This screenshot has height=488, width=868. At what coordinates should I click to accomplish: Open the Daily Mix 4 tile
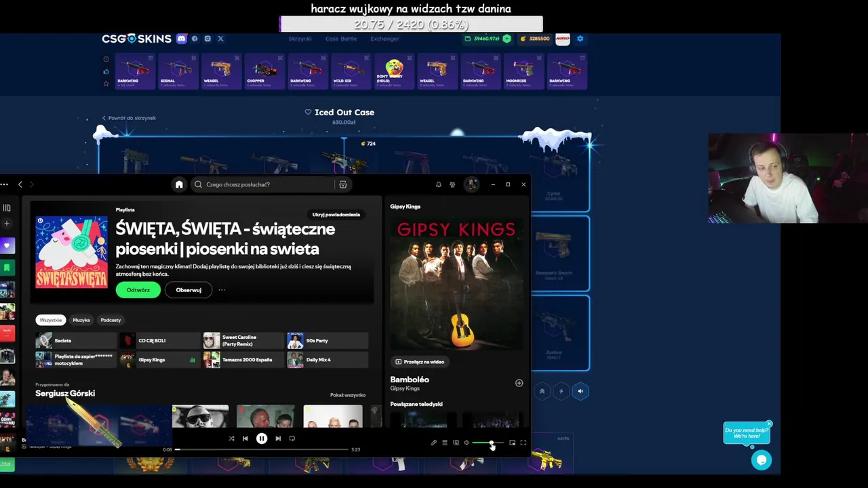click(328, 360)
